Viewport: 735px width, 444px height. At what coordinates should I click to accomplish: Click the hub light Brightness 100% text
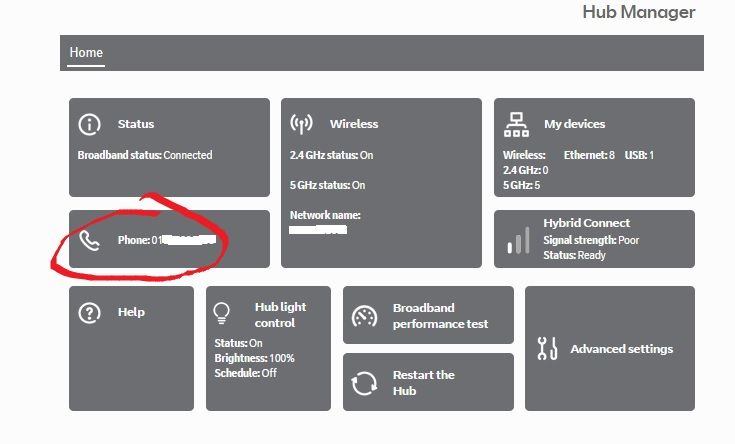point(255,358)
